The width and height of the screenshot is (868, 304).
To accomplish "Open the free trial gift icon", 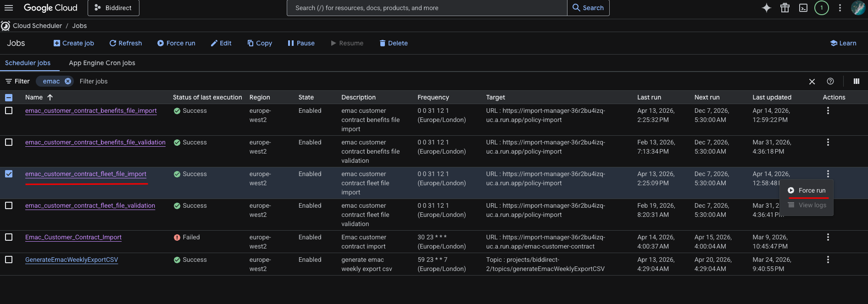I will point(785,8).
